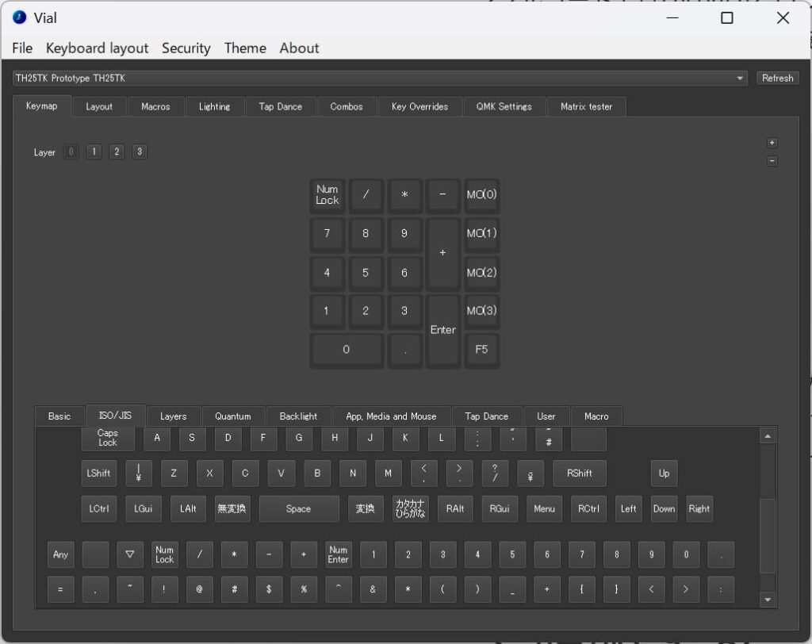Click the keycode list scroll-down arrow
The image size is (812, 644).
(768, 600)
